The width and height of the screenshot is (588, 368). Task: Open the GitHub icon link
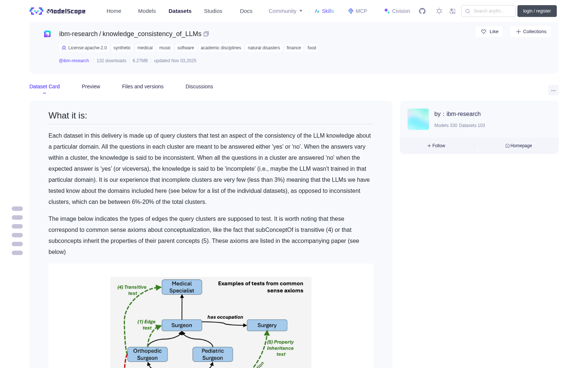pyautogui.click(x=422, y=11)
